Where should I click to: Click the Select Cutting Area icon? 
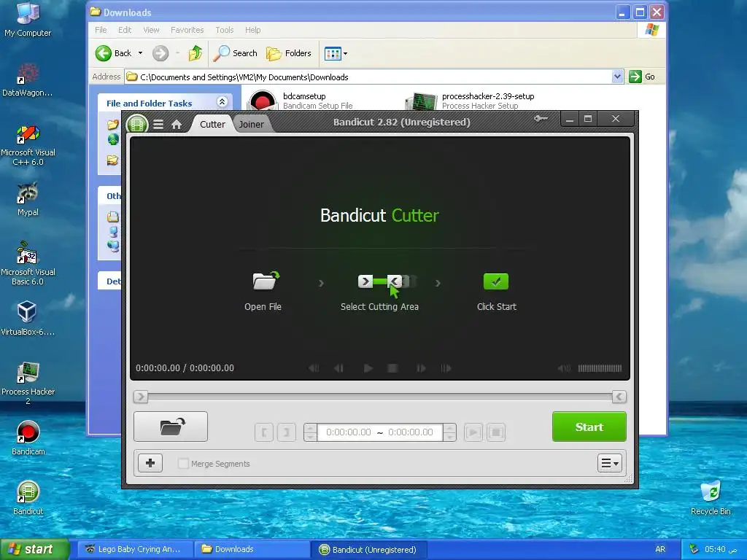point(387,282)
